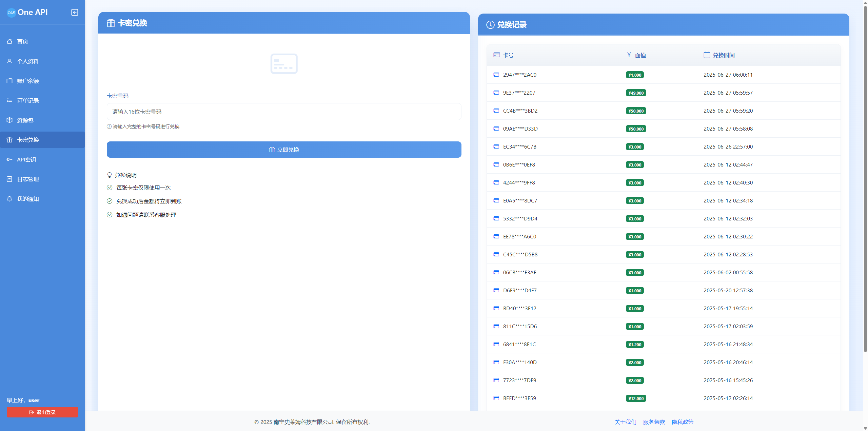Click the 退出登录 logout button
The width and height of the screenshot is (868, 431).
point(42,412)
